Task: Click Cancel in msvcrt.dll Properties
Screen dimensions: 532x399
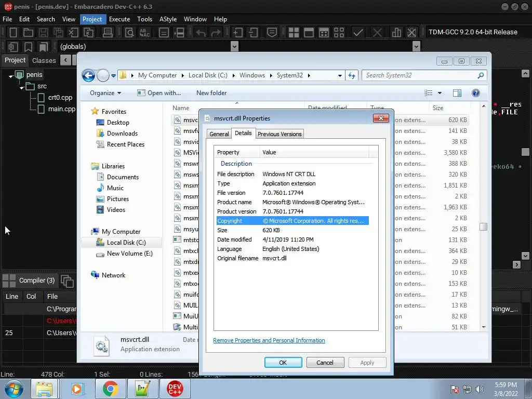Action: [x=325, y=363]
